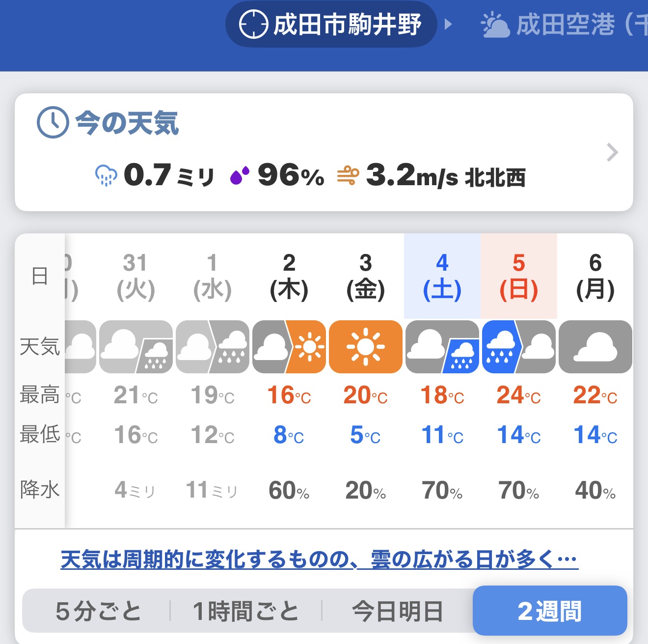Switch to the 1時間ごと forecast tab

pos(245,612)
